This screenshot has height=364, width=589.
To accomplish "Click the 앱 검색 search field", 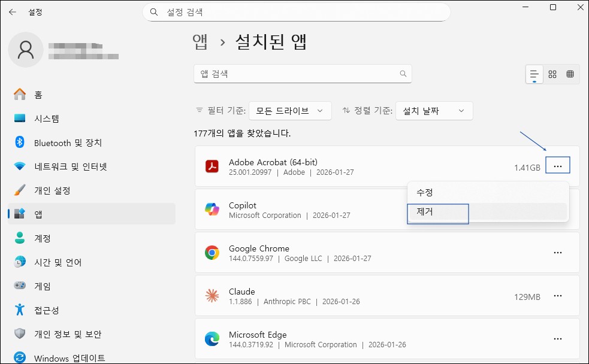I will coord(303,73).
